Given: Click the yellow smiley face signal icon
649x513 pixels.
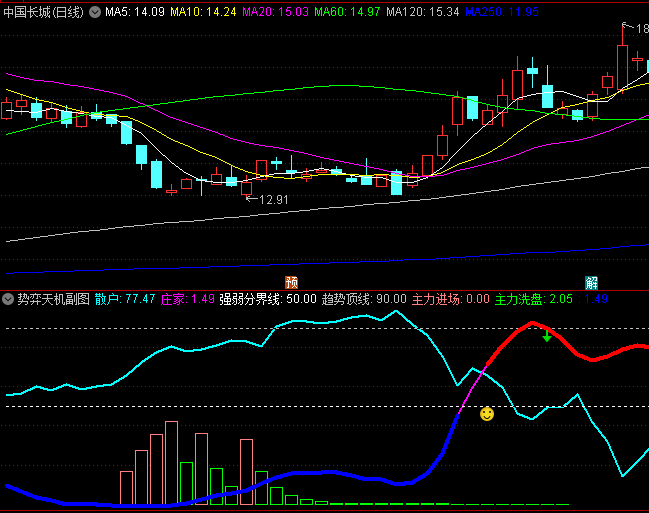Looking at the screenshot, I should pos(487,414).
